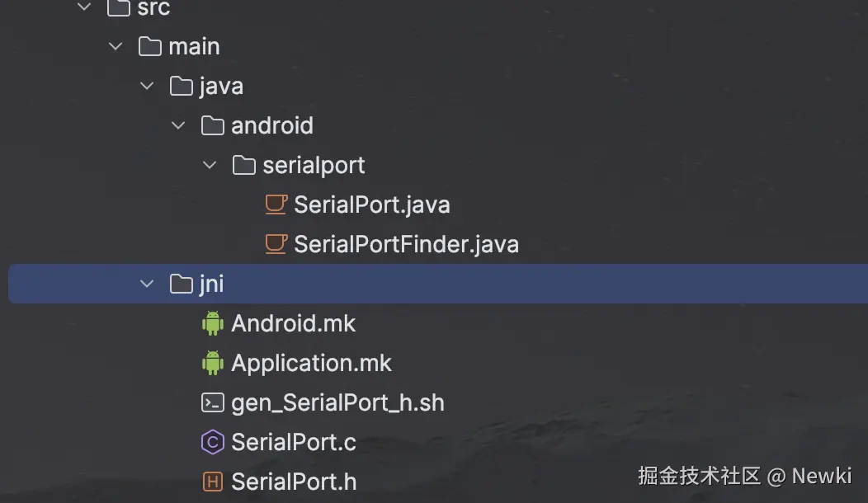Click the jni folder icon
The height and width of the screenshot is (503, 868).
[182, 284]
